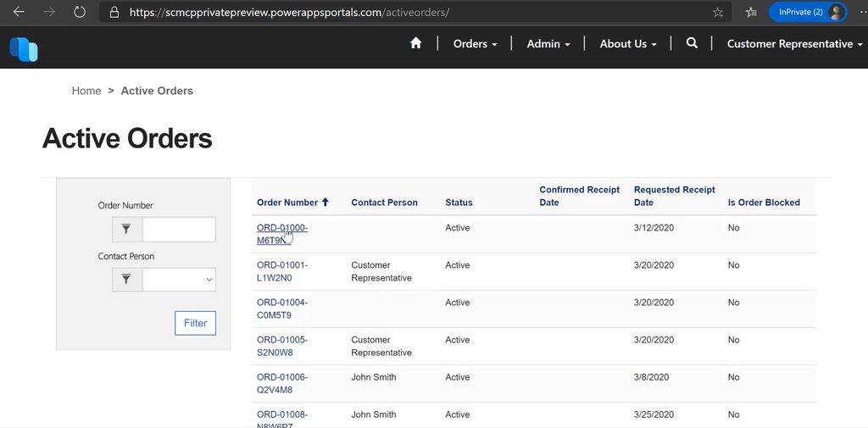The height and width of the screenshot is (428, 868).
Task: Click the No value in ORD-01000 row
Action: tap(733, 228)
